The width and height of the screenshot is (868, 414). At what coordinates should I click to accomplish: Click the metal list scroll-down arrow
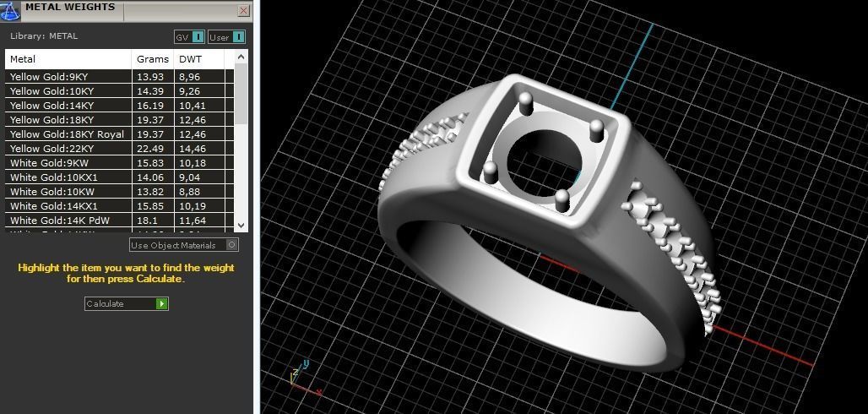[x=241, y=225]
